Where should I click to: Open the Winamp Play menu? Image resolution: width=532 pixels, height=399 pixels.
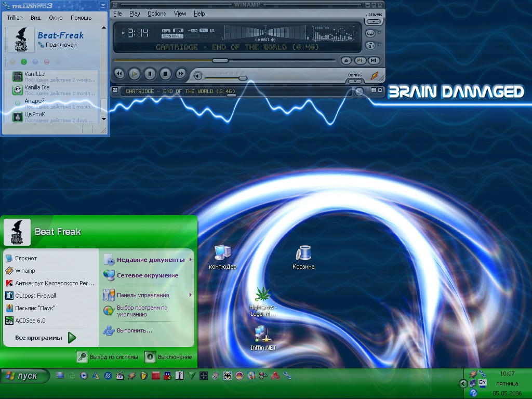[x=135, y=14]
